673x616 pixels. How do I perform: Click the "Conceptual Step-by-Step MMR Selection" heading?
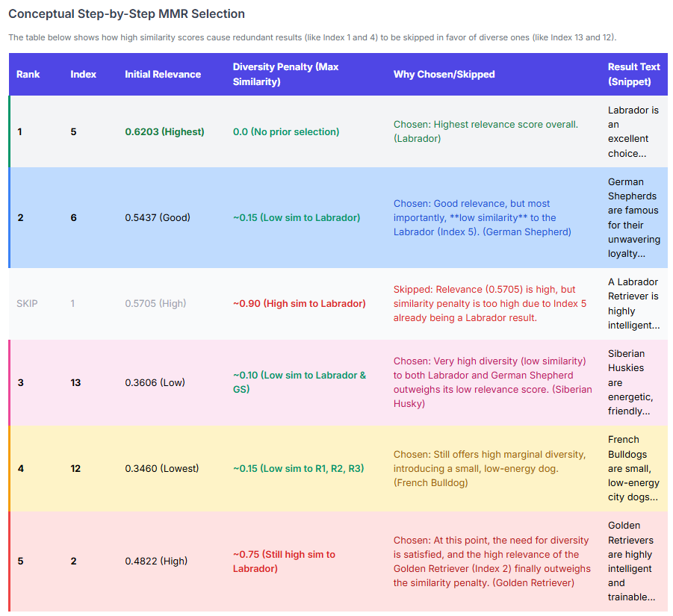click(x=126, y=14)
